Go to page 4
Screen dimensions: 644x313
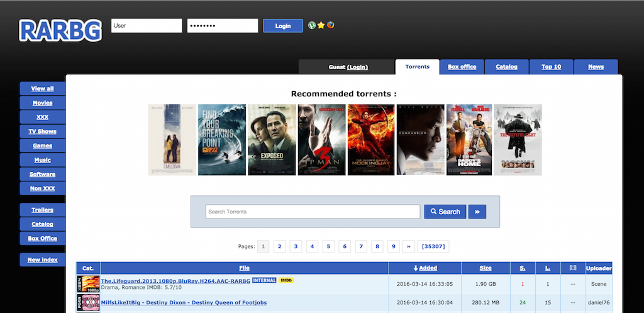coord(312,246)
